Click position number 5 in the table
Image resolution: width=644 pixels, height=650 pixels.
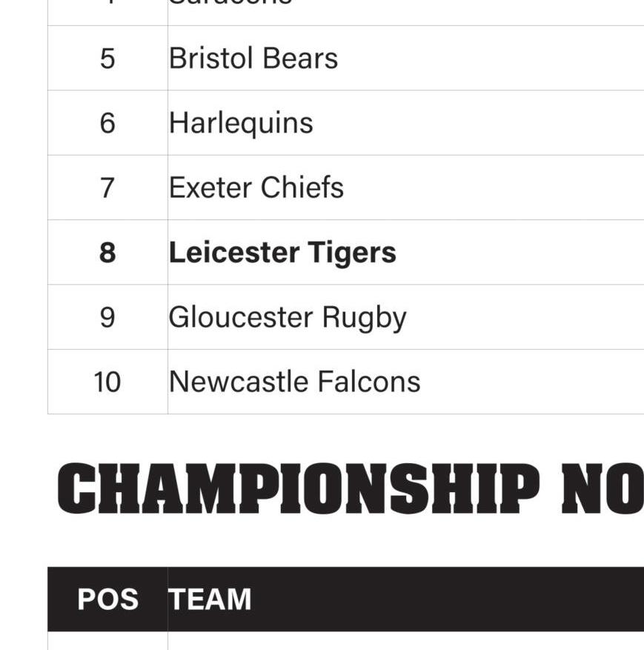pos(107,59)
